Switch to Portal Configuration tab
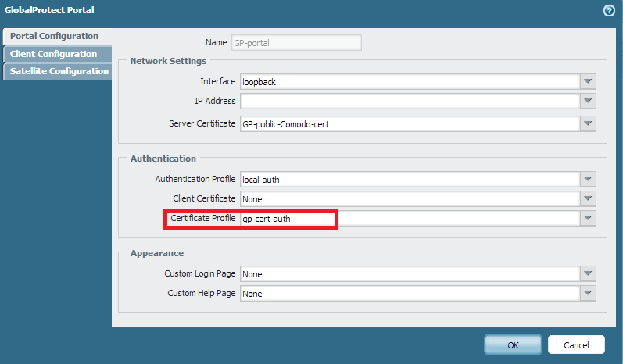623x364 pixels. (x=57, y=36)
